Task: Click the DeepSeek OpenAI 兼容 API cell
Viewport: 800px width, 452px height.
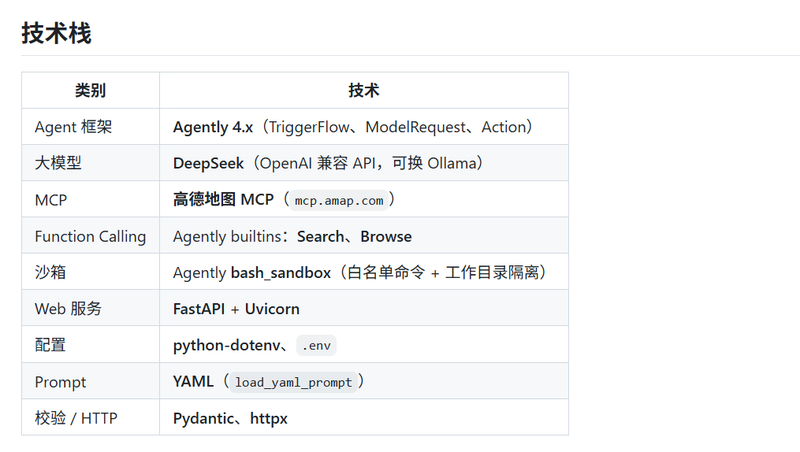Action: [364, 163]
